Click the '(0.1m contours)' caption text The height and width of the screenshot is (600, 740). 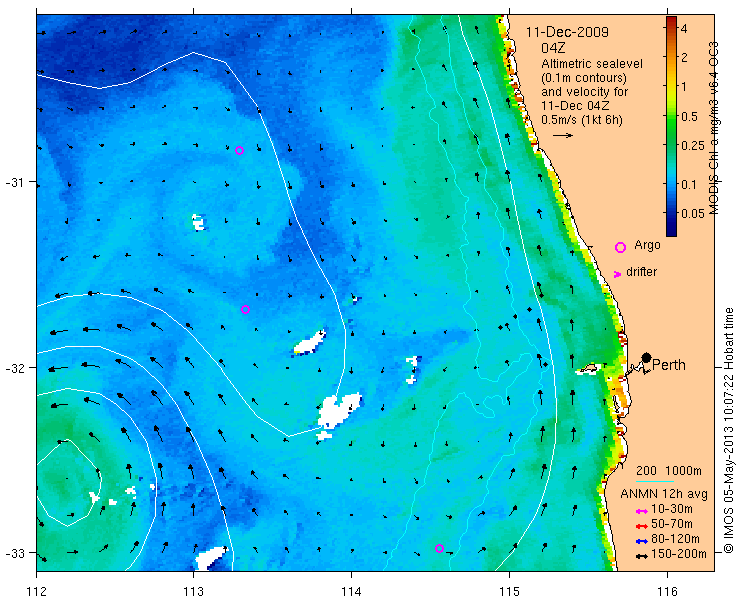point(584,77)
